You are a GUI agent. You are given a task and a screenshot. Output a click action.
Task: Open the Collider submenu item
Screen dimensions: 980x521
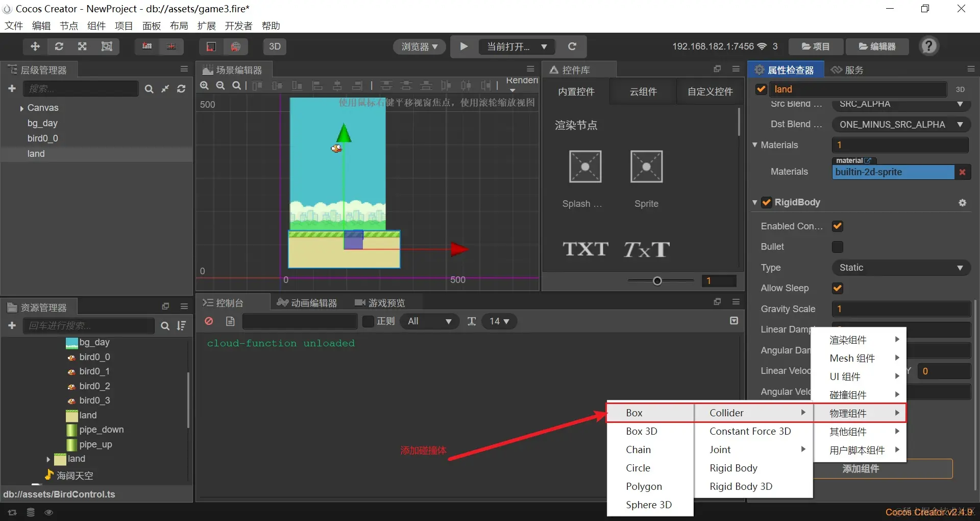tap(753, 413)
